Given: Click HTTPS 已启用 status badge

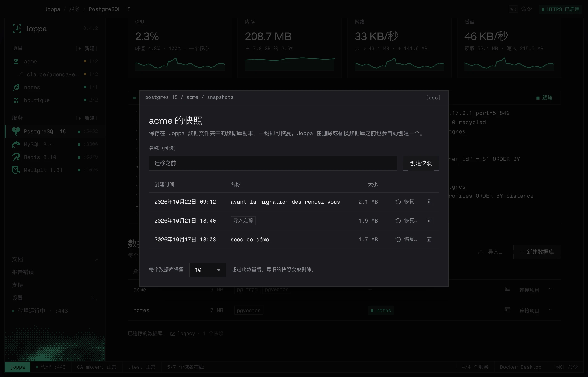Looking at the screenshot, I should pyautogui.click(x=561, y=9).
